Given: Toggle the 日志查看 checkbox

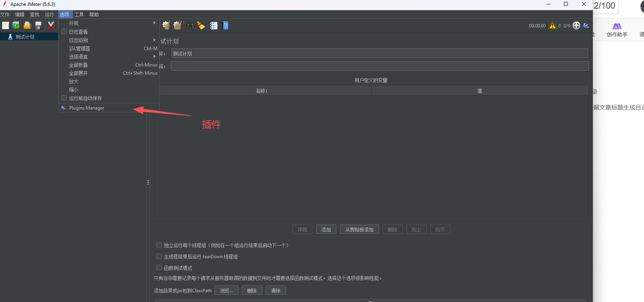Looking at the screenshot, I should [64, 31].
